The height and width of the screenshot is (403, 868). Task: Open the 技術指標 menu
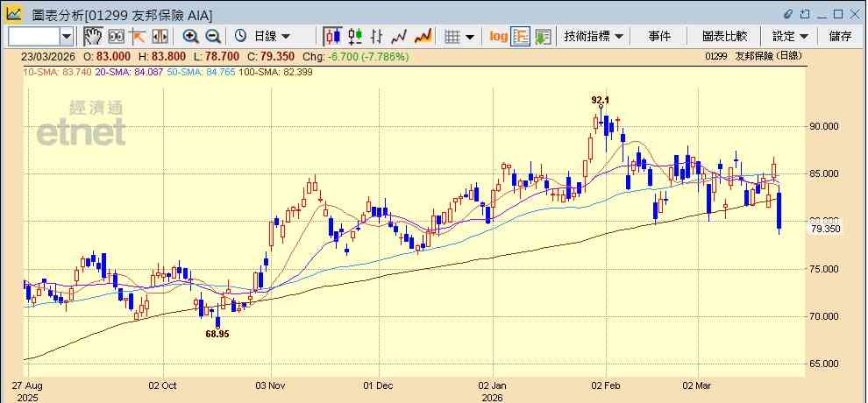(594, 37)
